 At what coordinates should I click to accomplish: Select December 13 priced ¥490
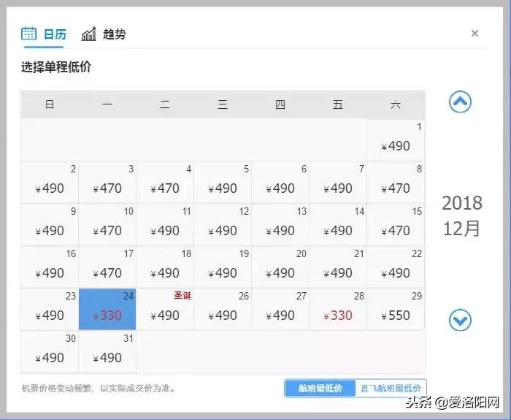[x=280, y=225]
